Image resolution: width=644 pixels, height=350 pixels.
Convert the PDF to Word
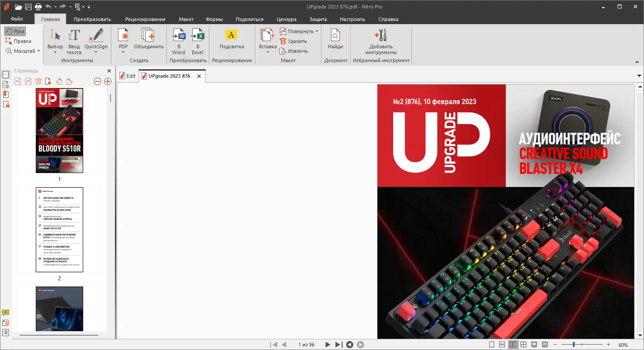tap(179, 42)
